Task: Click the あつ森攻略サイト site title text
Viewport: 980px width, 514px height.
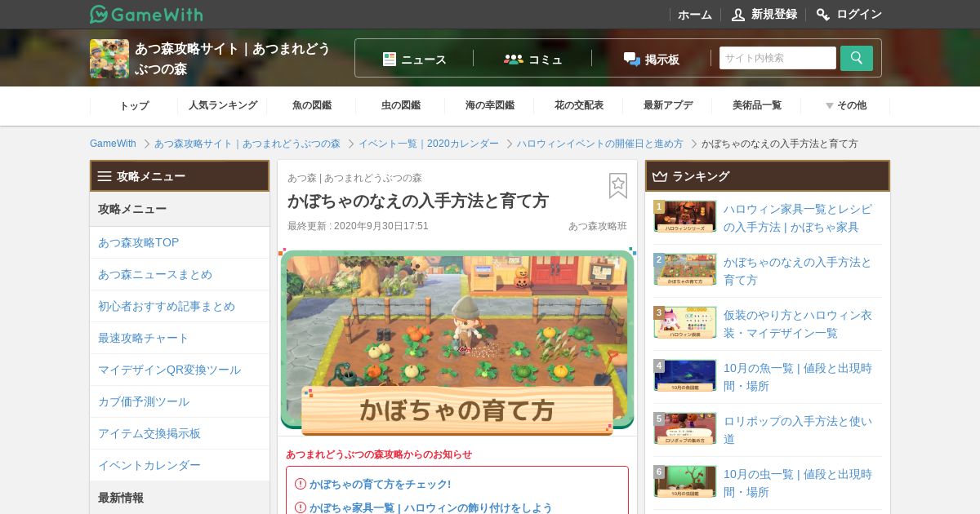Action: pyautogui.click(x=233, y=59)
